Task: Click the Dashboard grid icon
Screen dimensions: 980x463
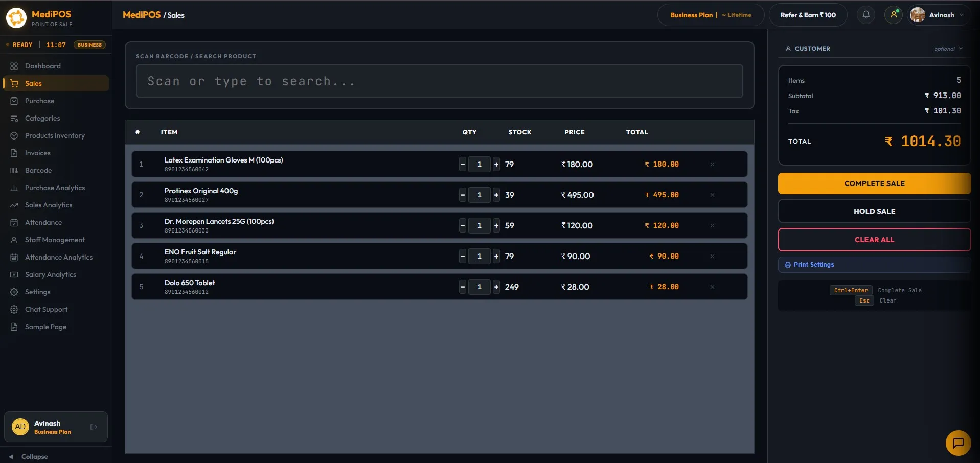Action: point(14,66)
